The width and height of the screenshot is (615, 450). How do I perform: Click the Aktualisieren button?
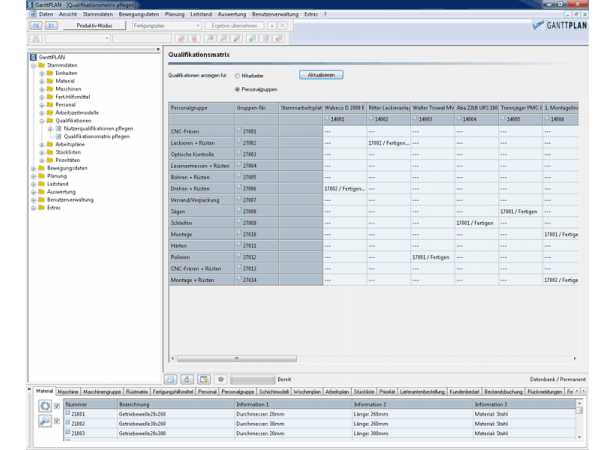point(321,75)
